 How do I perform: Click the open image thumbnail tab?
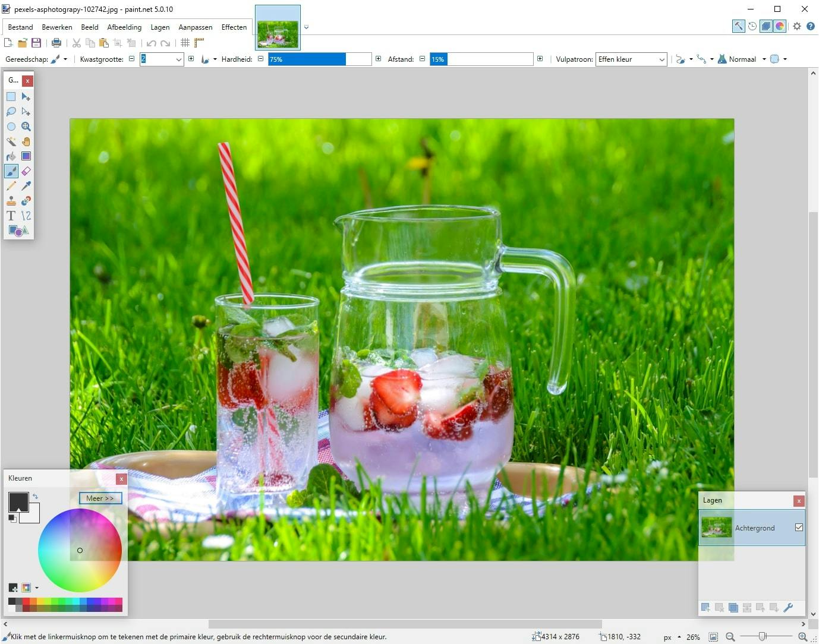[x=278, y=27]
